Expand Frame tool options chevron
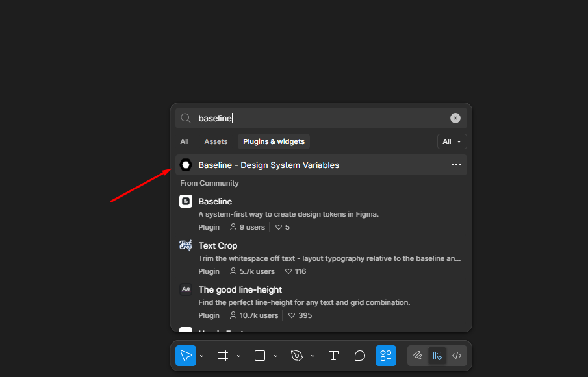 238,356
